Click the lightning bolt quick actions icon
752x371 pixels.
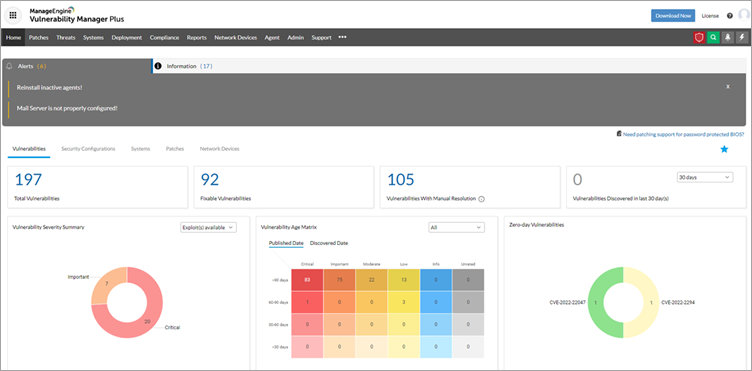[x=742, y=37]
